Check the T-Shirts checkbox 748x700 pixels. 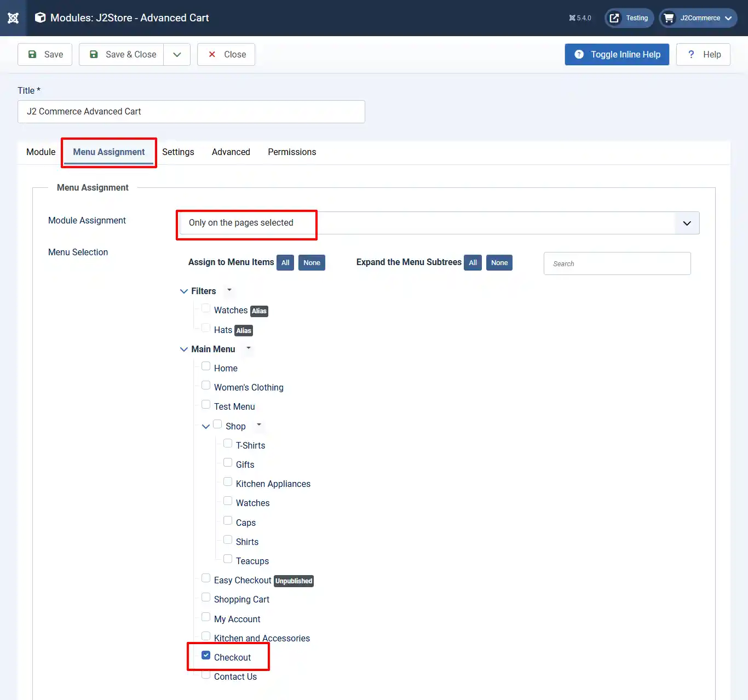click(228, 443)
